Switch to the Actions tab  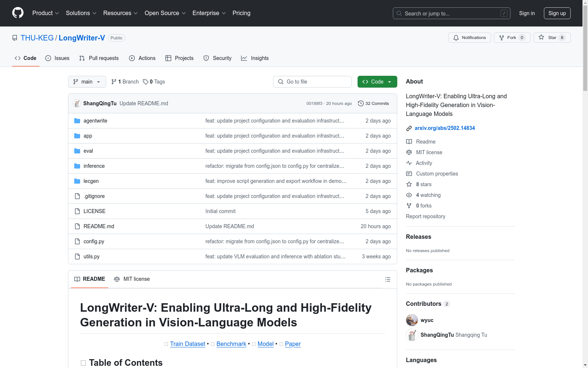(142, 58)
